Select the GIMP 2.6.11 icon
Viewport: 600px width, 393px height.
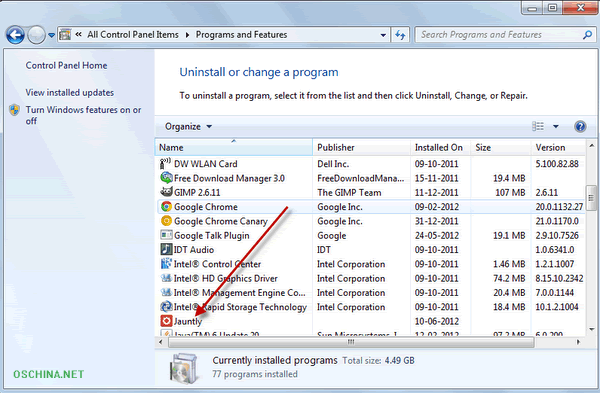(166, 192)
